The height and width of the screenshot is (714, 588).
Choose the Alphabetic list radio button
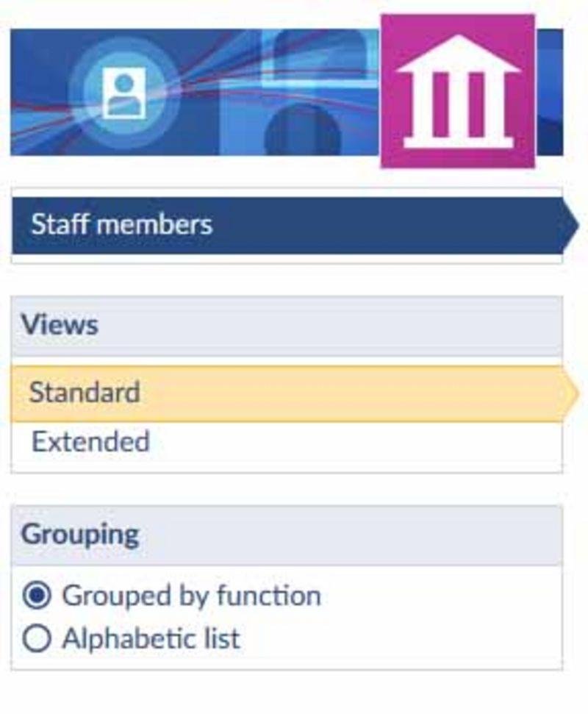[x=37, y=638]
